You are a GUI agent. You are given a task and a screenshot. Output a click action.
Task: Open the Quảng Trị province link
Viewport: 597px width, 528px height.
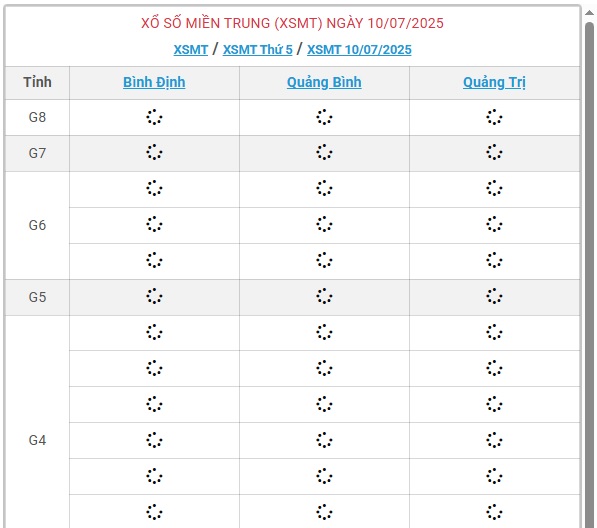(x=494, y=83)
